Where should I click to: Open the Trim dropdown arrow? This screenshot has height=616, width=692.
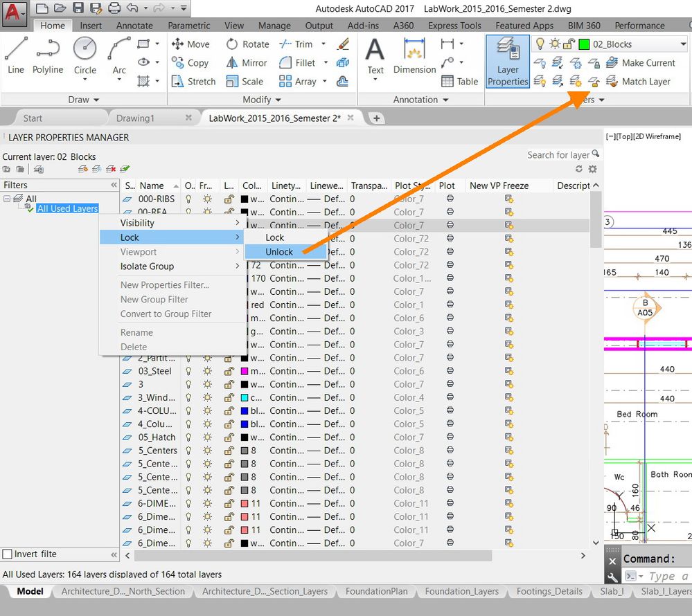(323, 44)
